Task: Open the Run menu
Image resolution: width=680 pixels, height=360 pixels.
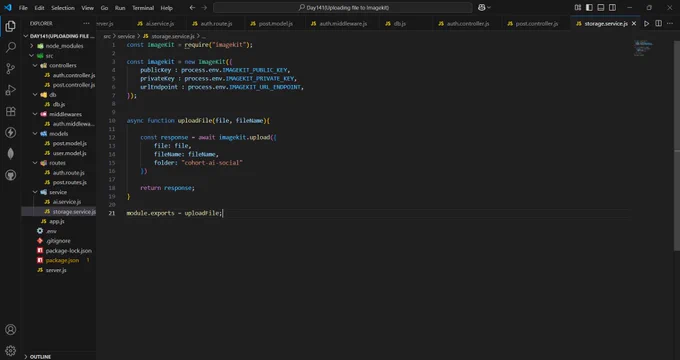Action: pyautogui.click(x=120, y=8)
